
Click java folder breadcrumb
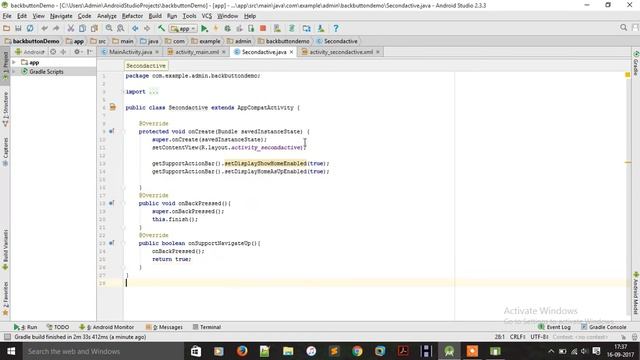point(149,41)
